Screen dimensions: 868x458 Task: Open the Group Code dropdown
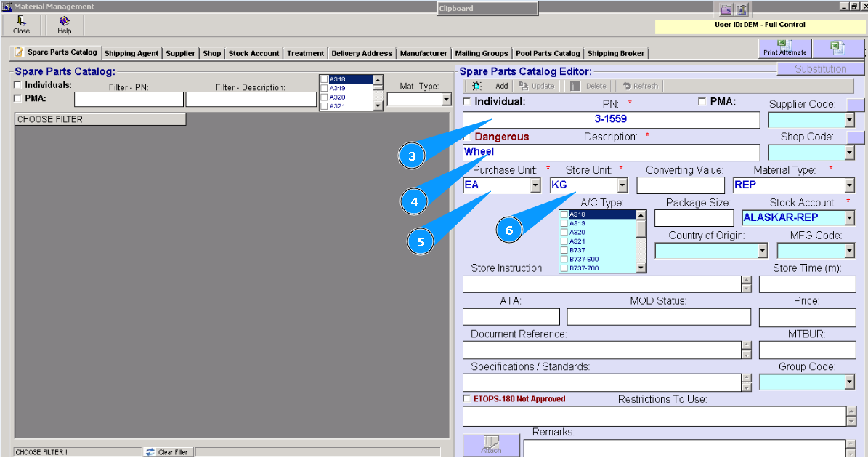[850, 382]
